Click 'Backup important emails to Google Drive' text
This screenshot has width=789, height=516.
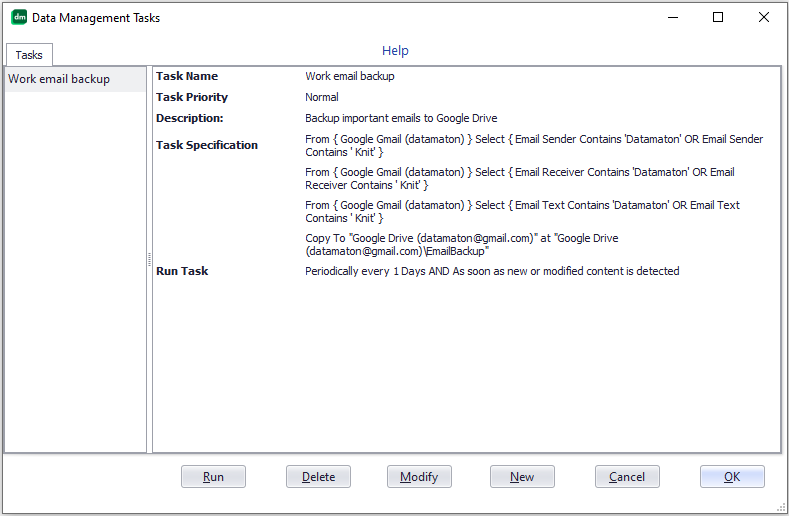(x=401, y=118)
